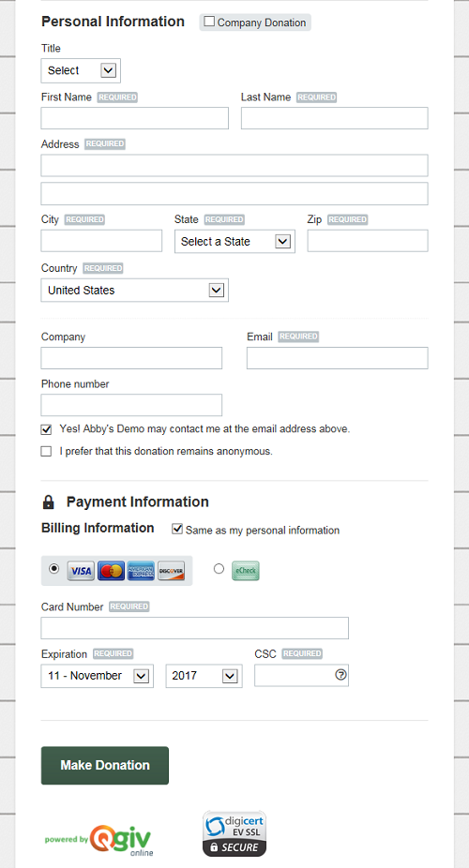The height and width of the screenshot is (868, 469).
Task: Select the eCheck radio button
Action: point(219,569)
